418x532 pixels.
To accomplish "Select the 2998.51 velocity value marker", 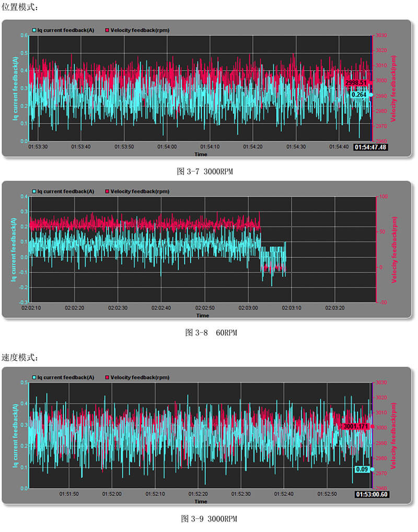I will coord(356,83).
